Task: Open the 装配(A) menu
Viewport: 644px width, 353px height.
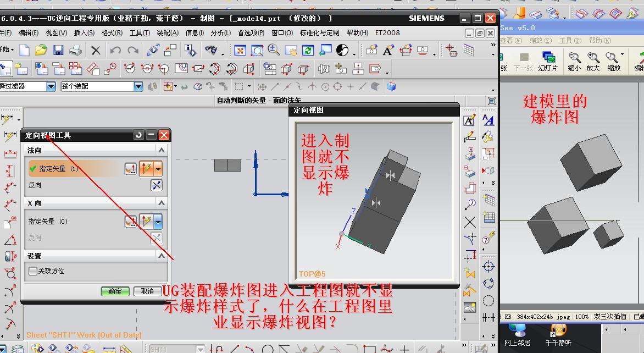Action: (x=168, y=33)
